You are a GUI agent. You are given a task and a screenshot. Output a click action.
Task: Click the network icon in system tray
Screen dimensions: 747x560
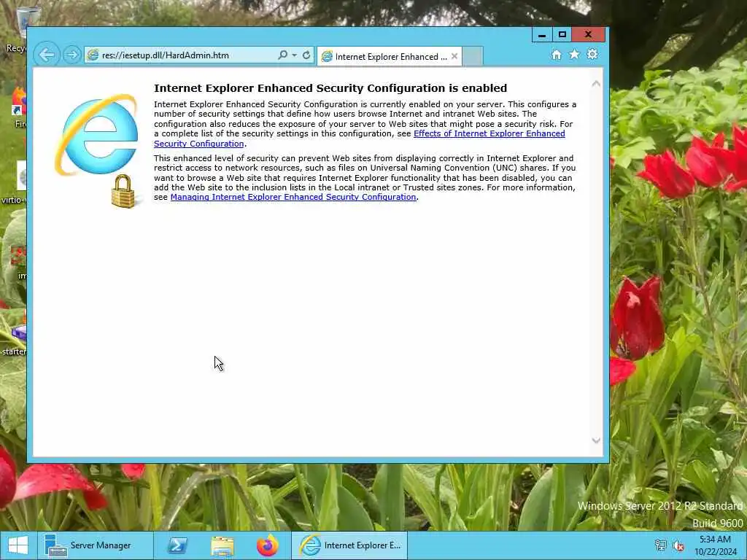660,545
